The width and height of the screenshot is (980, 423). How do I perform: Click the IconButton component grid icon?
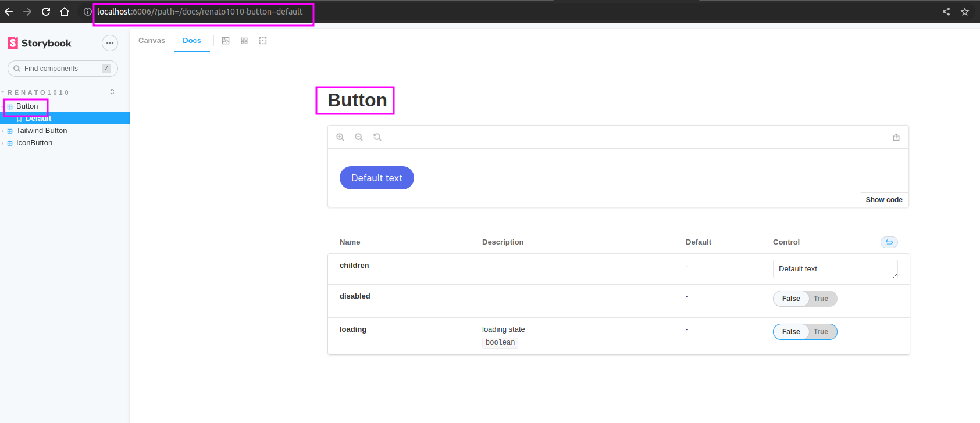pos(10,144)
